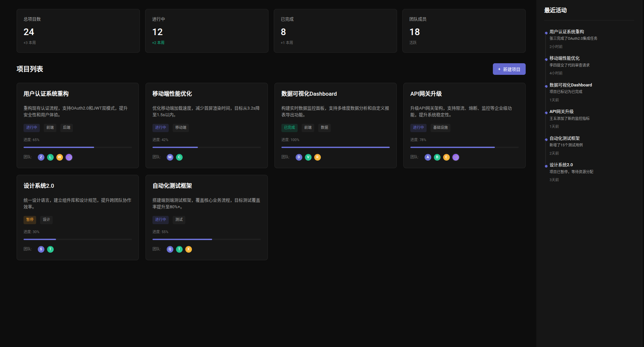Click the 已完成 status tag on Dashboard card
644x347 pixels.
pos(289,127)
